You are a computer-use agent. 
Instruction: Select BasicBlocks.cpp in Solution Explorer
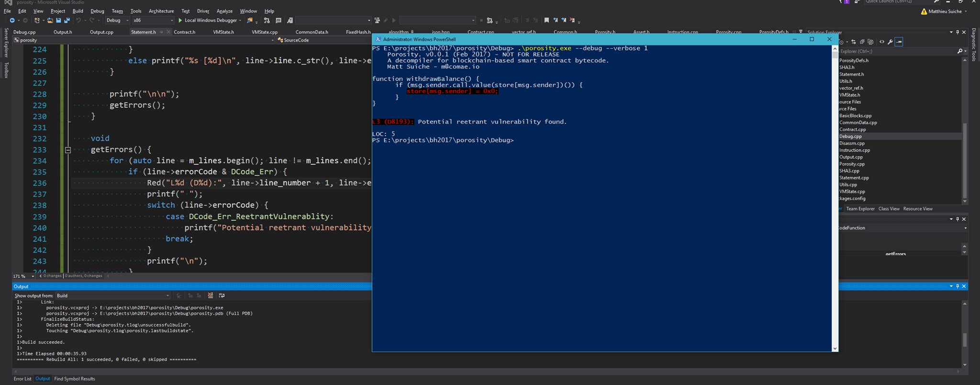point(855,116)
